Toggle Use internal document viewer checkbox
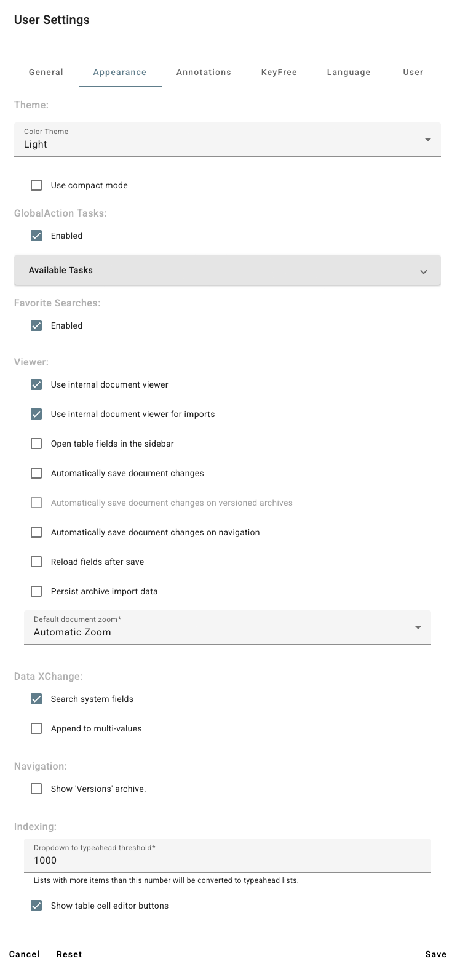Screen dimensions: 460x980 (36, 384)
